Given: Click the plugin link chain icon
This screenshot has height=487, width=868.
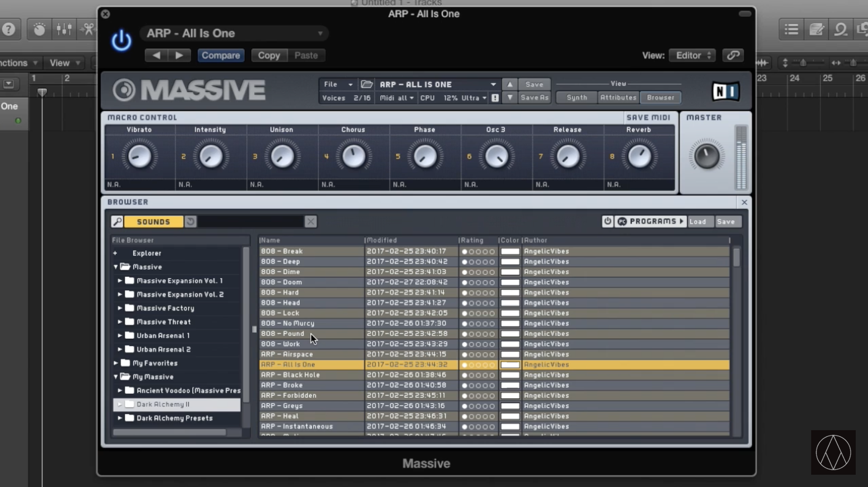Looking at the screenshot, I should pyautogui.click(x=733, y=55).
